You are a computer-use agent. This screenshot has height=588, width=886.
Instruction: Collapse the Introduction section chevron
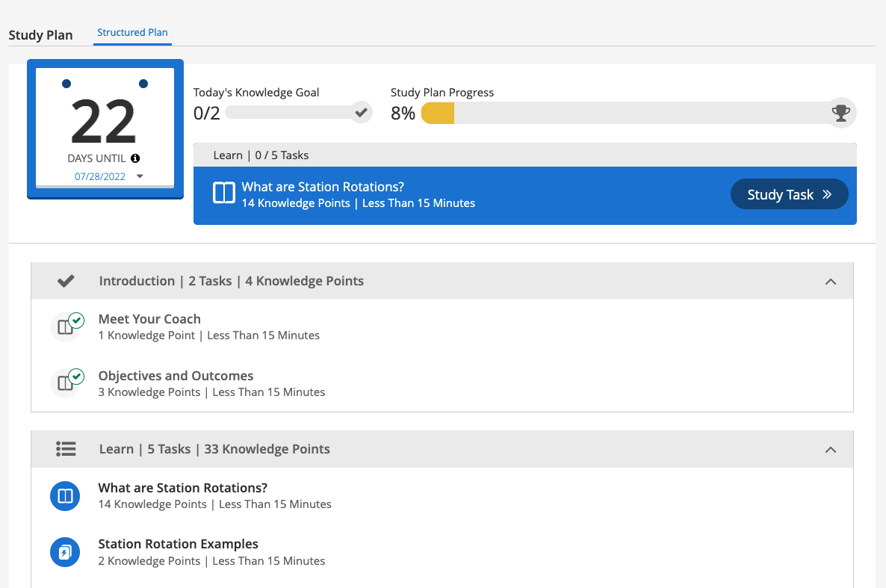[830, 282]
